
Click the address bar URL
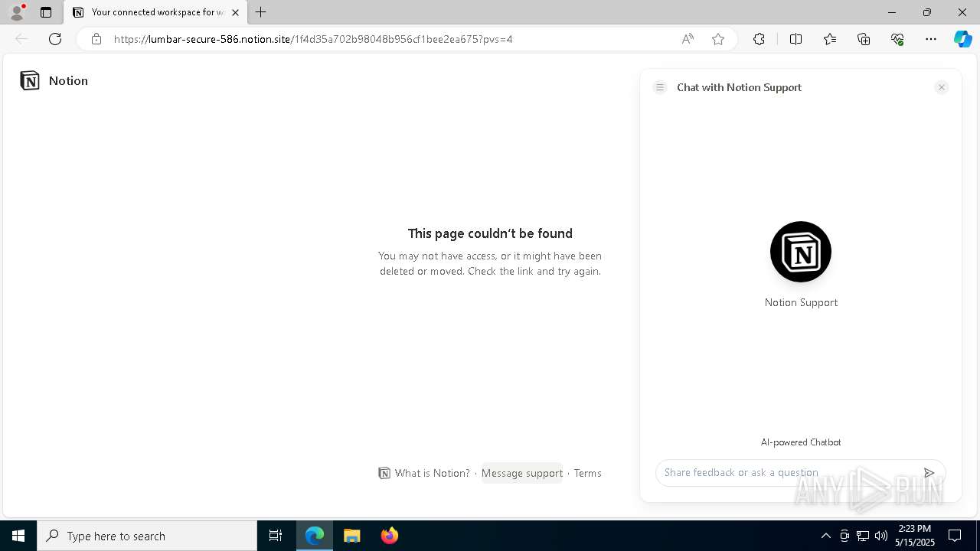pyautogui.click(x=313, y=39)
